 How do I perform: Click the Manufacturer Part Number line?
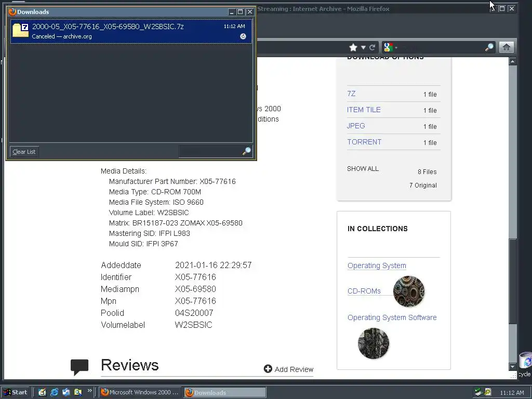click(x=172, y=181)
